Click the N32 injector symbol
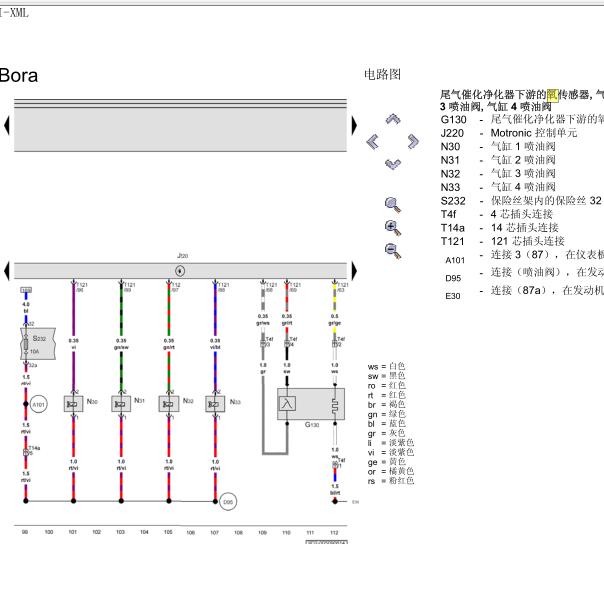The width and height of the screenshot is (604, 608). [x=169, y=404]
